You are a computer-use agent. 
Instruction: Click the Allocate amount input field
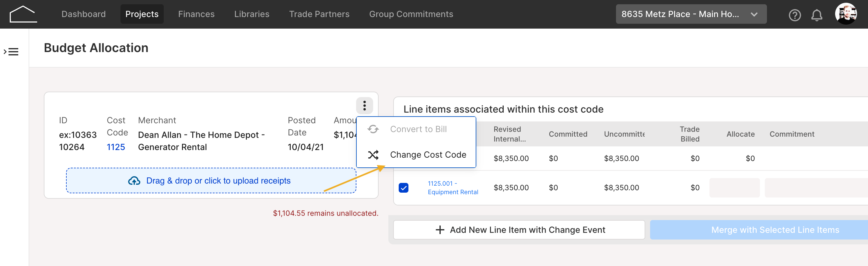[x=734, y=188]
